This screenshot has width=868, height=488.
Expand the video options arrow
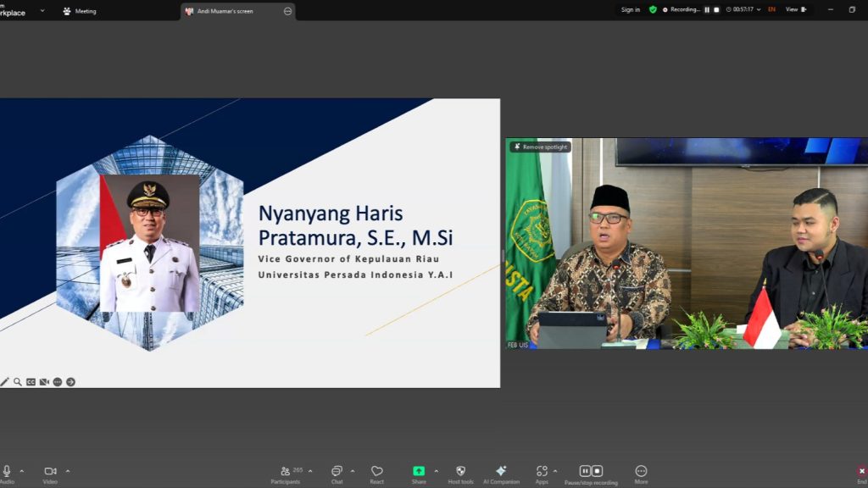68,471
